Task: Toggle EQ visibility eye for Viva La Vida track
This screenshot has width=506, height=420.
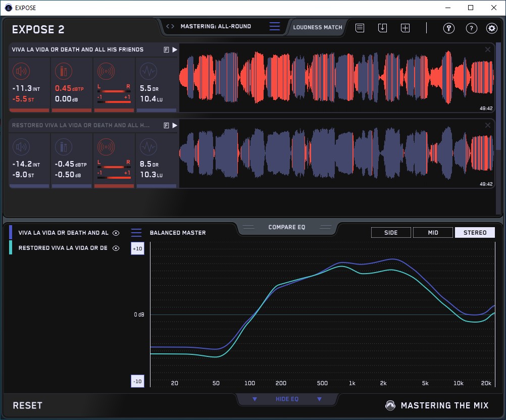Action: pyautogui.click(x=116, y=233)
